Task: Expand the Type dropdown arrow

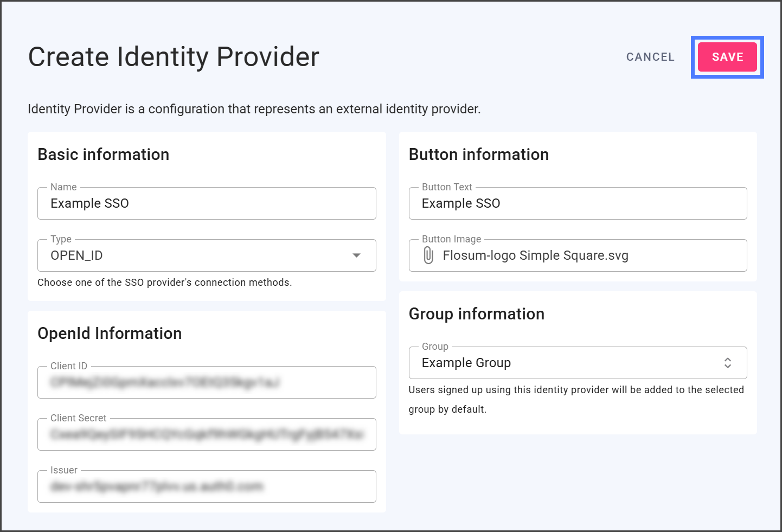Action: point(356,255)
